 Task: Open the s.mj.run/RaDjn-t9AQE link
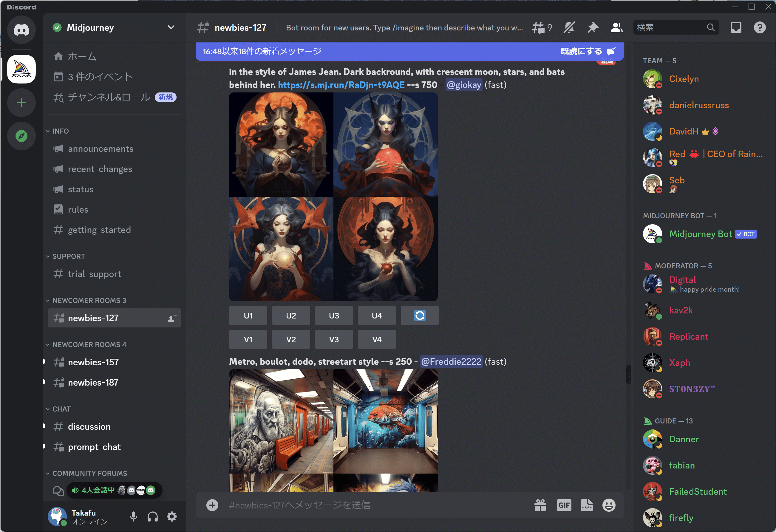[x=341, y=85]
